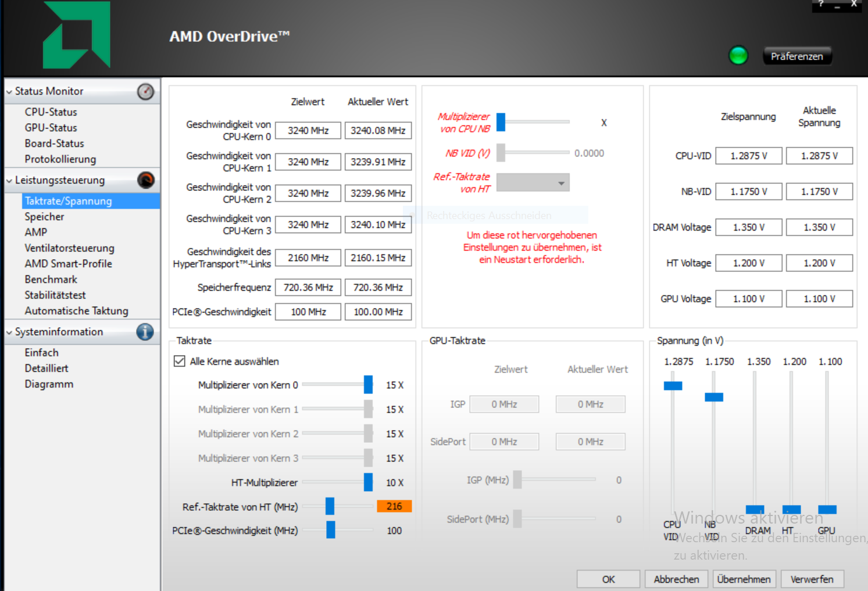This screenshot has width=868, height=591.
Task: Click IGP Zielwert 0 MHz field
Action: point(504,404)
